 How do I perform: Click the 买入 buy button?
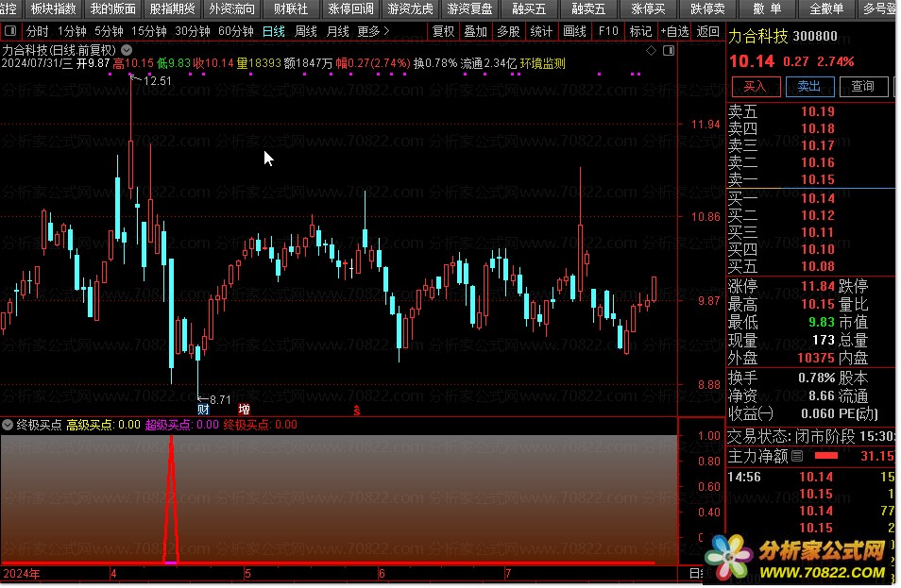(x=756, y=86)
